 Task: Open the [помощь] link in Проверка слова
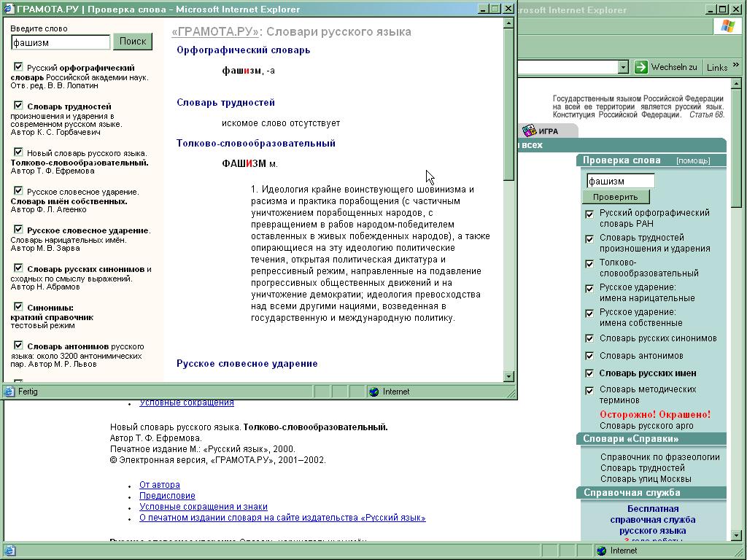pos(693,161)
